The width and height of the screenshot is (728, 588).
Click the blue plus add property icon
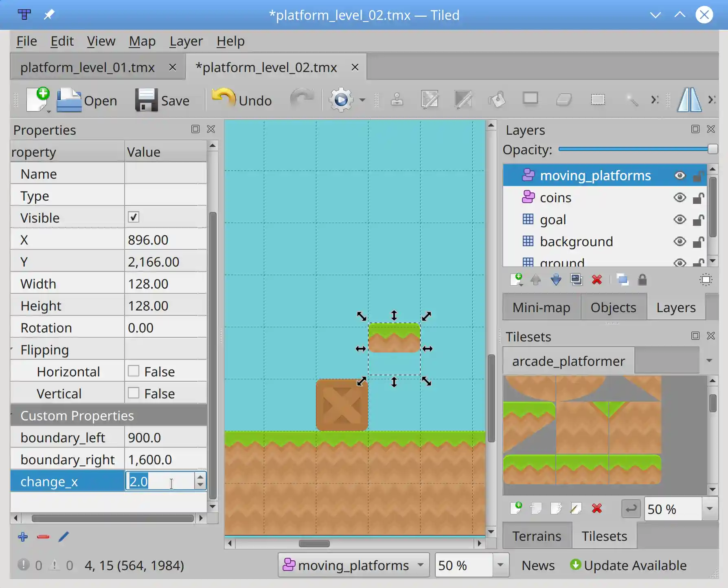[23, 537]
